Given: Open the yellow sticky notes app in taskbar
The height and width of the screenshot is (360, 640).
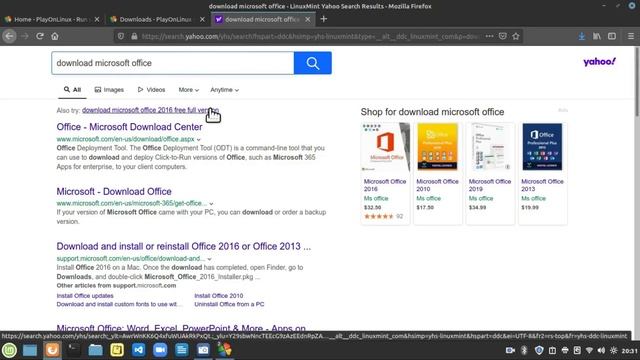Looking at the screenshot, I should tap(117, 350).
